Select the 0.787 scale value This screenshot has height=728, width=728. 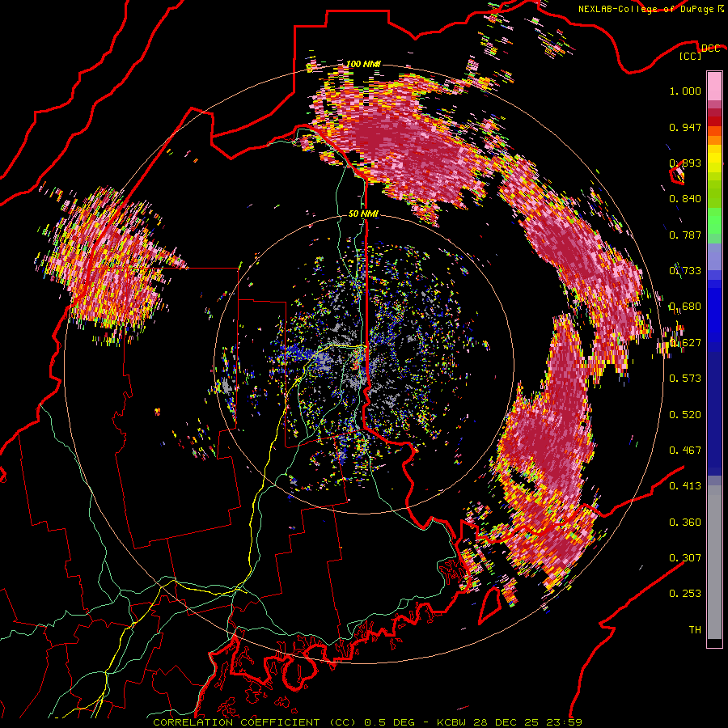tap(685, 235)
